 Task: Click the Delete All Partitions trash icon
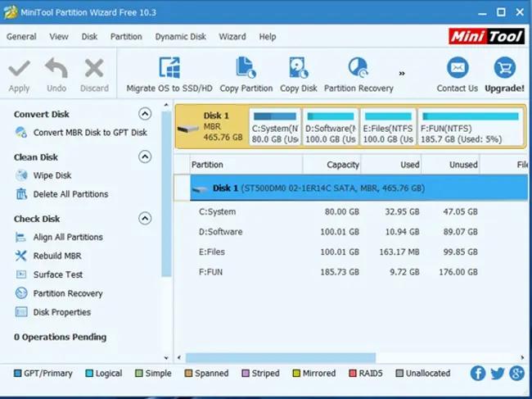[21, 194]
